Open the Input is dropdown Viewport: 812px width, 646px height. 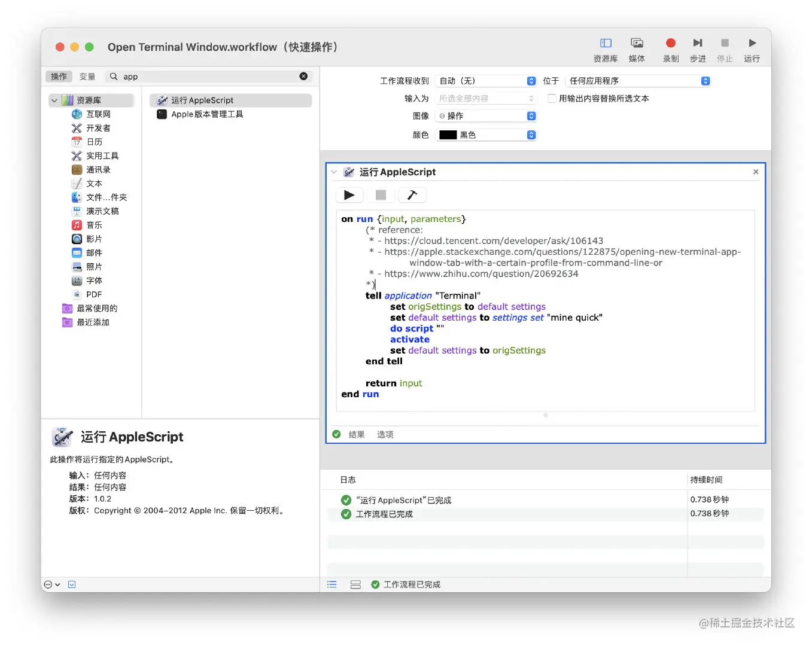(x=485, y=98)
